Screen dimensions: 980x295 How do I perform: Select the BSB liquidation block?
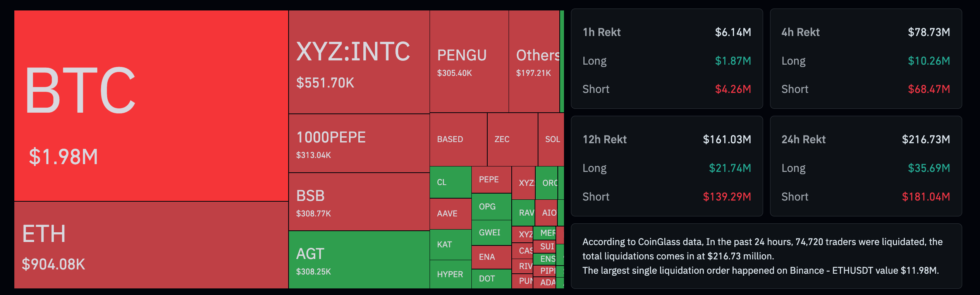click(x=359, y=202)
